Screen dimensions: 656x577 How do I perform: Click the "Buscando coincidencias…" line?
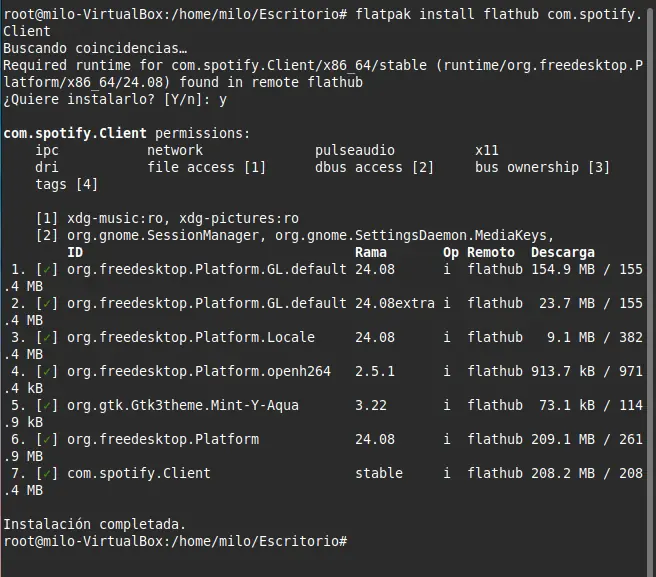pos(95,49)
